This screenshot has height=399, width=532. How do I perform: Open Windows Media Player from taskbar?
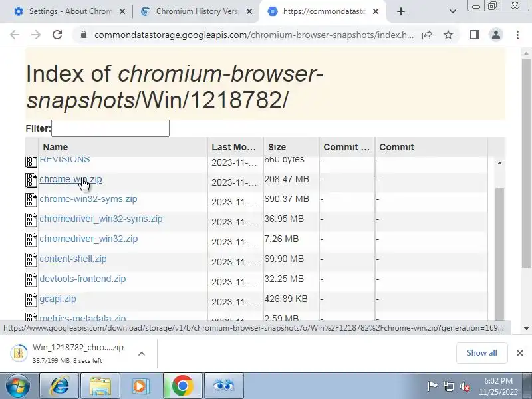(x=140, y=386)
